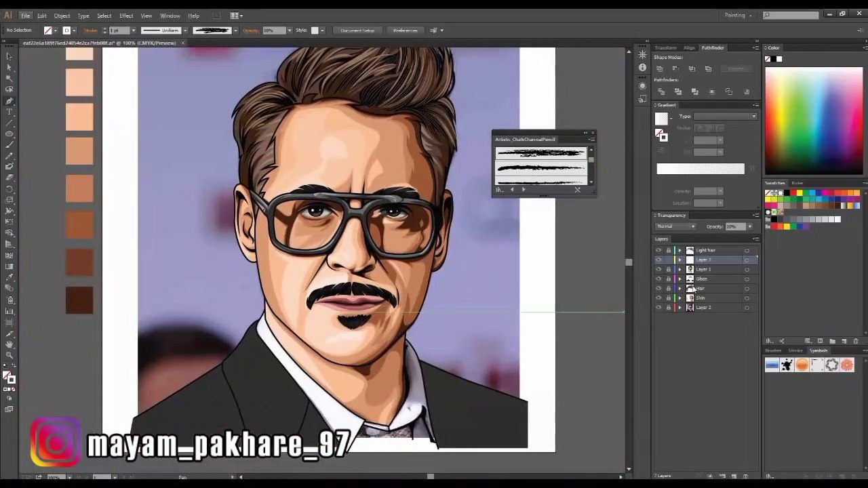Image resolution: width=868 pixels, height=488 pixels.
Task: Click the orange sphere symbol
Action: coord(802,365)
